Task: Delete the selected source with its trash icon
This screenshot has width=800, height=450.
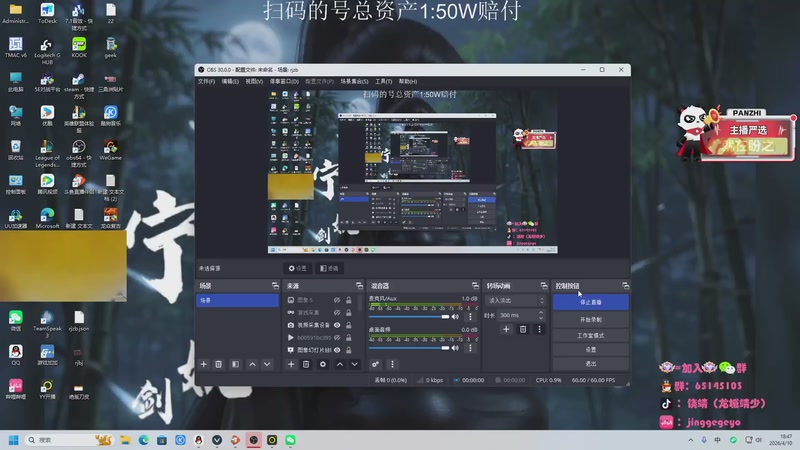Action: pos(306,364)
